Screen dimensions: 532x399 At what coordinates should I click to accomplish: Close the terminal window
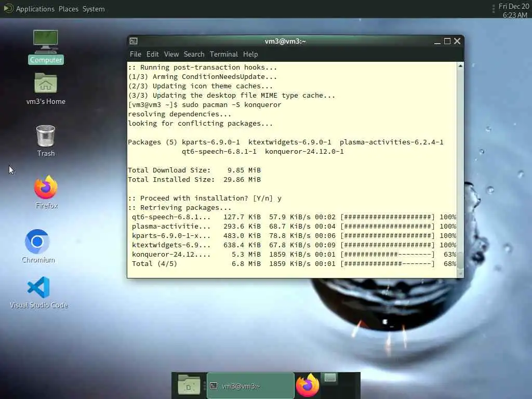(457, 42)
